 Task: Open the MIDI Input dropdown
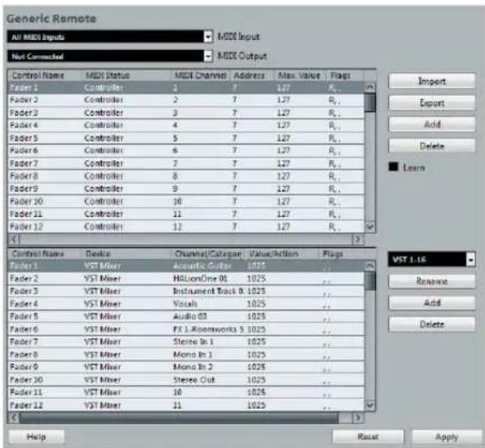pos(109,37)
